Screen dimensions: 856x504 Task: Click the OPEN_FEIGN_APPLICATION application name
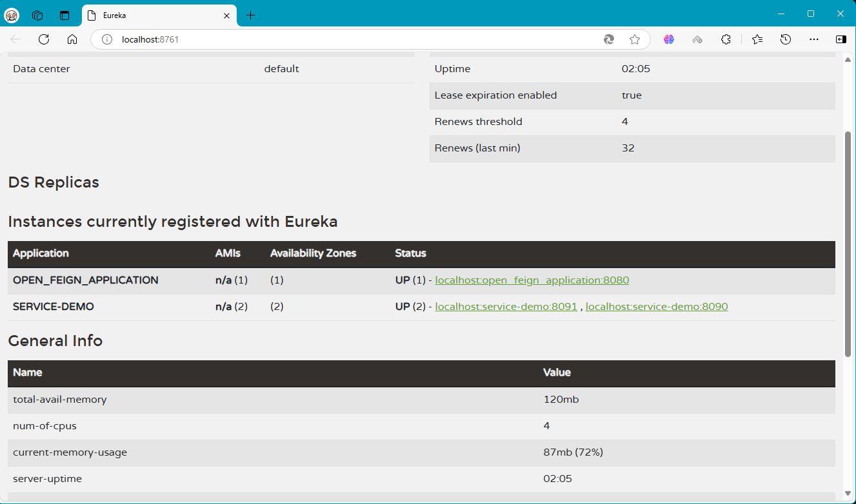pyautogui.click(x=86, y=280)
